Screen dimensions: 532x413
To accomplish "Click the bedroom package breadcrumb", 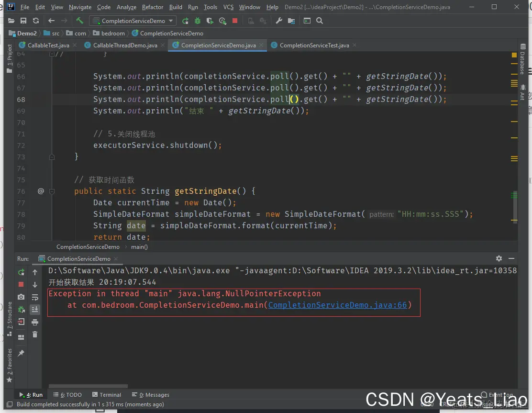I will point(109,33).
